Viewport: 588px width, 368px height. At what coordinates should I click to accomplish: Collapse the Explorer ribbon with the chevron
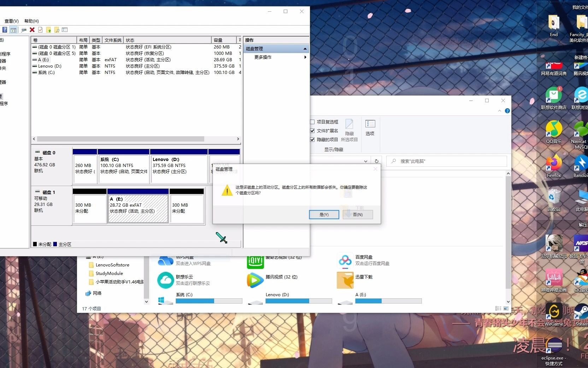click(x=500, y=111)
